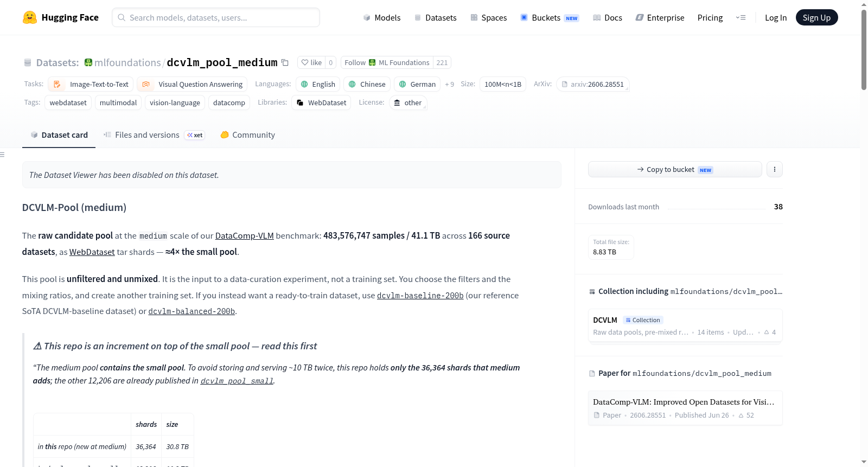Screen dimensions: 868x467
Task: Select the webdataset tag
Action: 68,103
